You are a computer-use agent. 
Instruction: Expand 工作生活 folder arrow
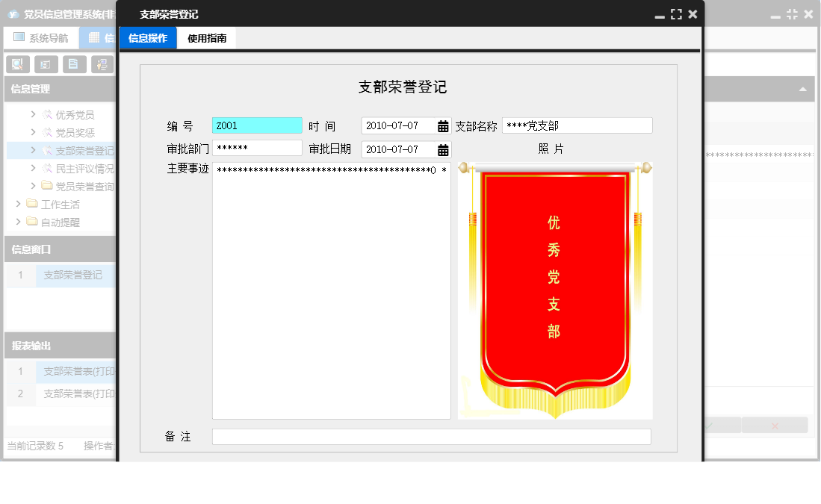tap(19, 204)
